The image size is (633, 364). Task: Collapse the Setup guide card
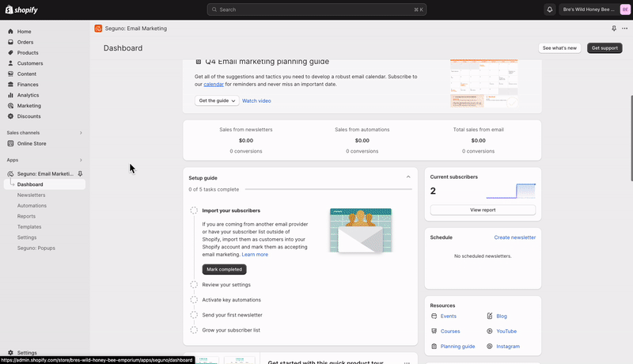[x=408, y=177]
